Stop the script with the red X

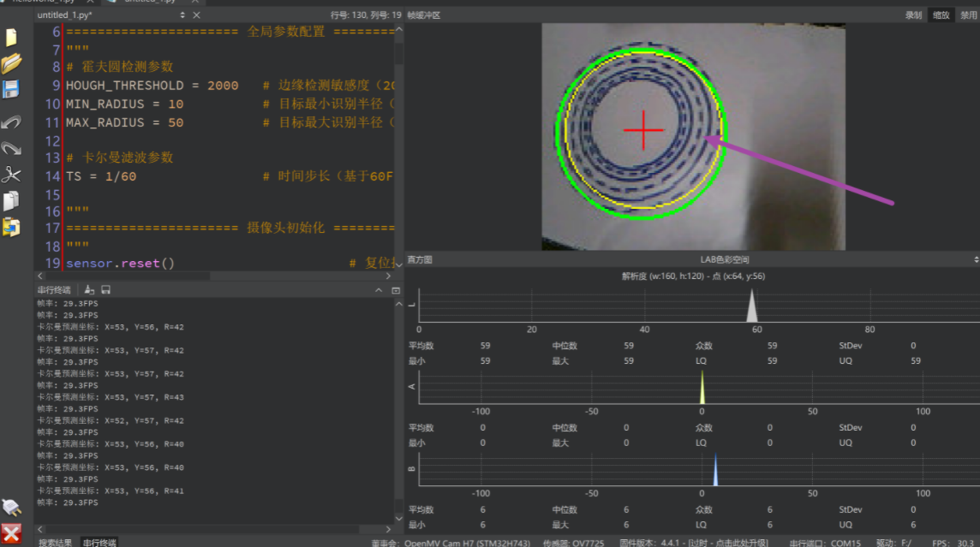pos(11,533)
